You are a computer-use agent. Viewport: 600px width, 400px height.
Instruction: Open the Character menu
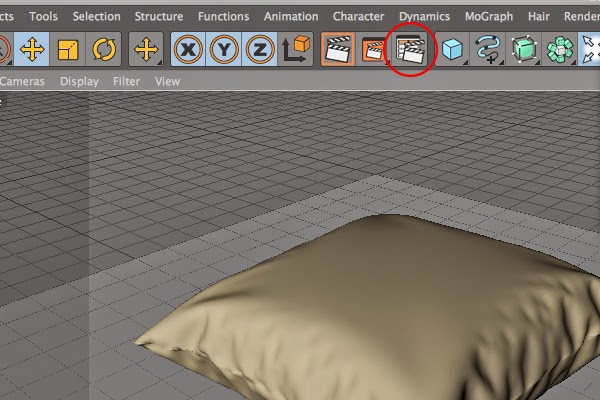(x=358, y=16)
